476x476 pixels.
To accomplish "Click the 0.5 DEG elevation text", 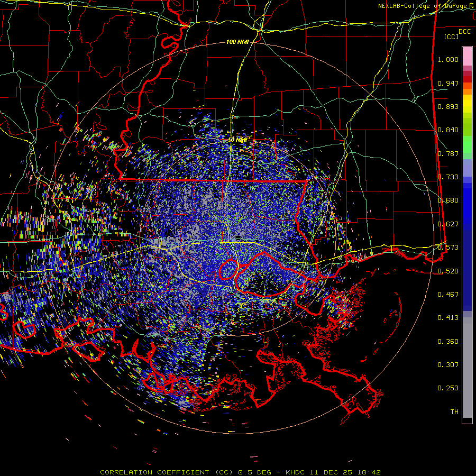I will 254,472.
